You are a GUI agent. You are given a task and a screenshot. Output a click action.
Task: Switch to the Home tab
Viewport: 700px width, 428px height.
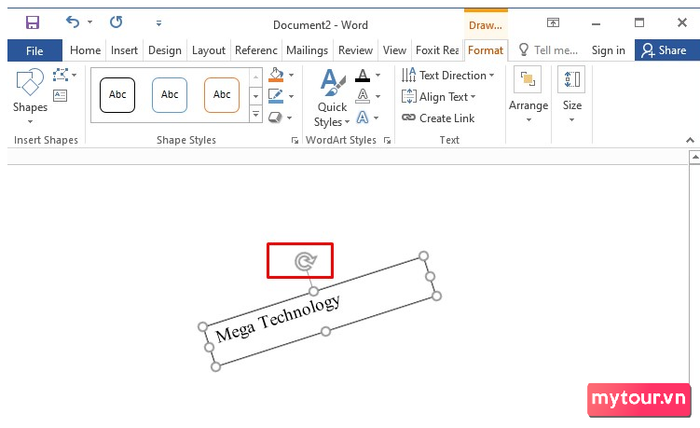(85, 50)
